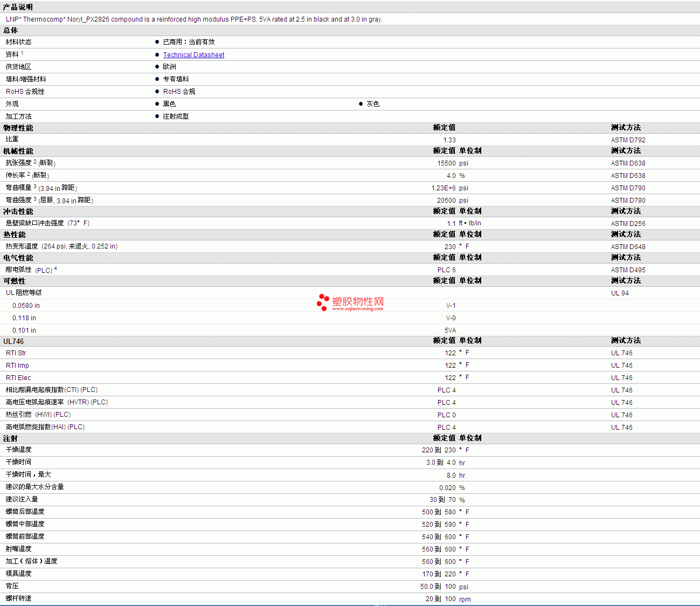Click the 耐电弧性 value PLC 6

[x=446, y=270]
